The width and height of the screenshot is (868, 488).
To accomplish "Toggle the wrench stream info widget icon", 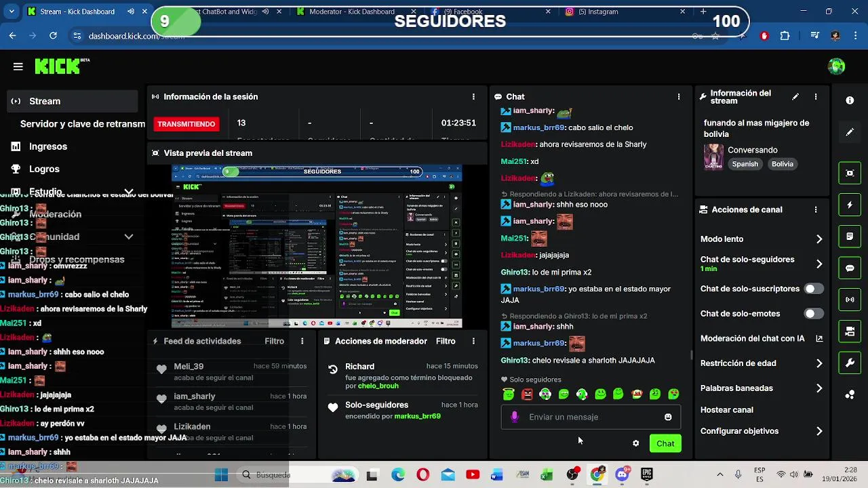I will 850,363.
